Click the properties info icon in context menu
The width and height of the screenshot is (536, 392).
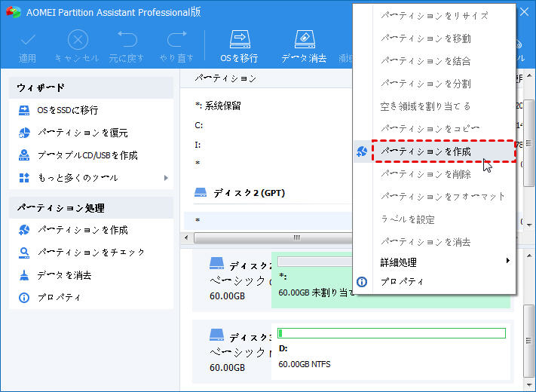(362, 282)
